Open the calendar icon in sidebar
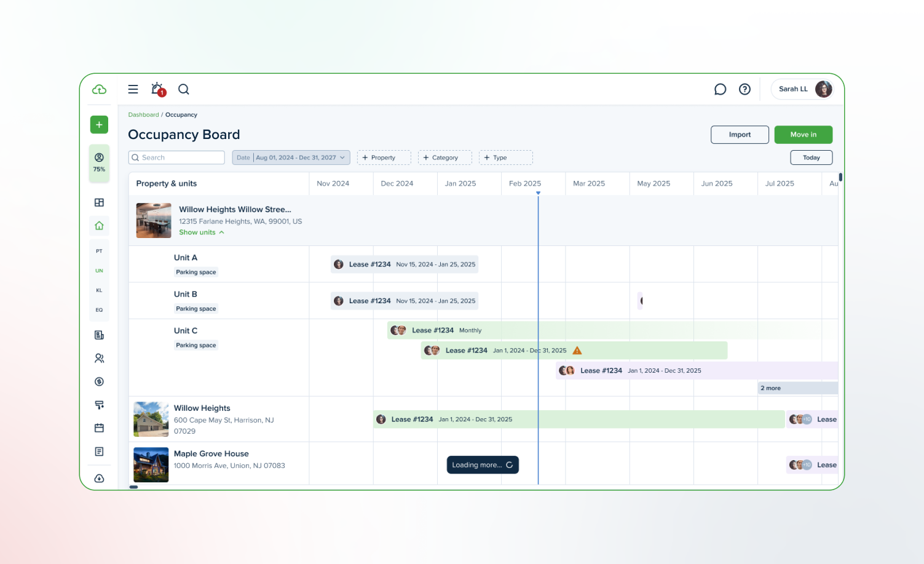 tap(99, 428)
